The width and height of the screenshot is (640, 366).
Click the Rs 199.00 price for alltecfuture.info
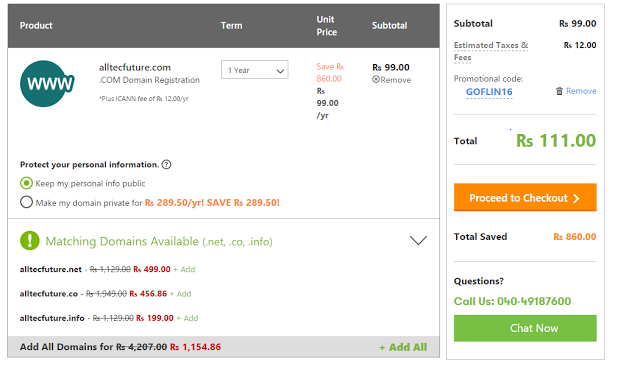(155, 318)
